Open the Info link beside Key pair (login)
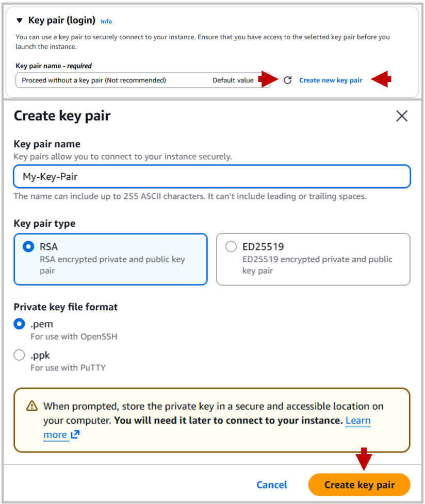425x504 pixels. [106, 22]
